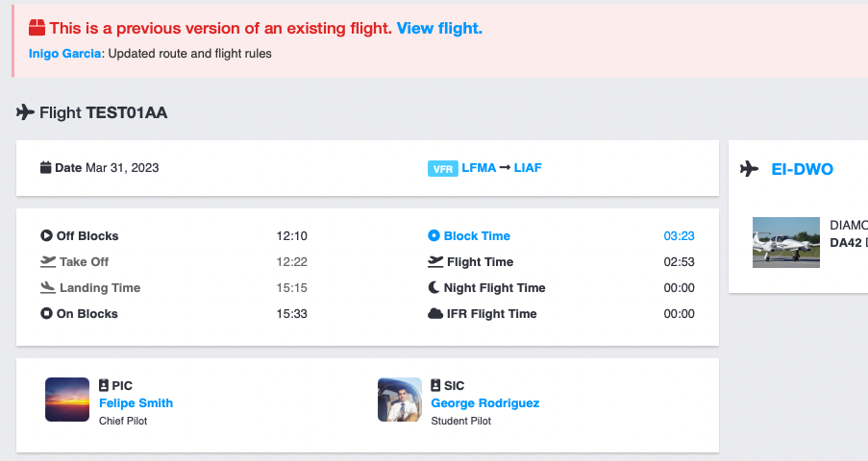Screen dimensions: 868x461
Task: Click the IFR Flight Time cloud icon
Action: tap(434, 313)
